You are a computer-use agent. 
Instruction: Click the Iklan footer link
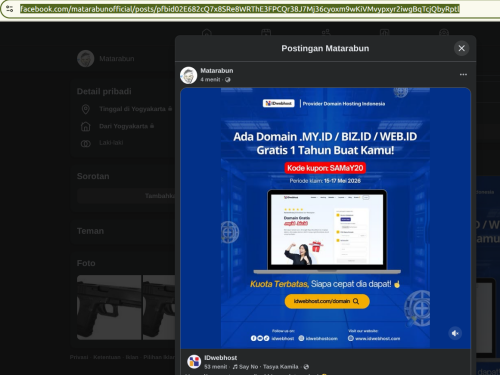pyautogui.click(x=132, y=357)
